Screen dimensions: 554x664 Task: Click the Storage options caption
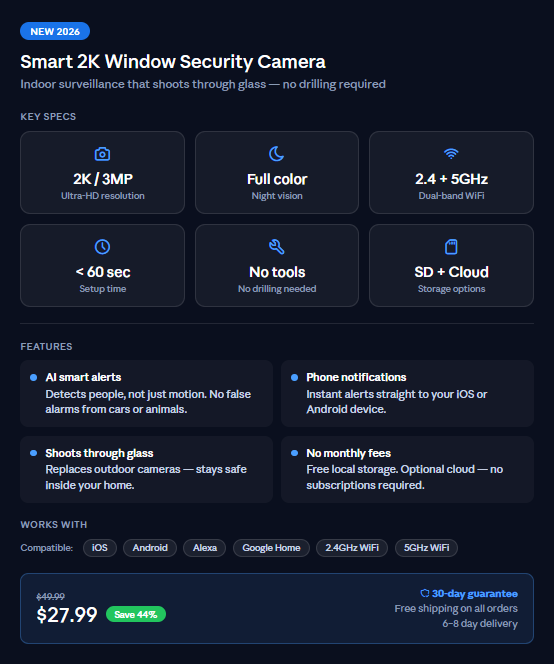[x=452, y=289]
